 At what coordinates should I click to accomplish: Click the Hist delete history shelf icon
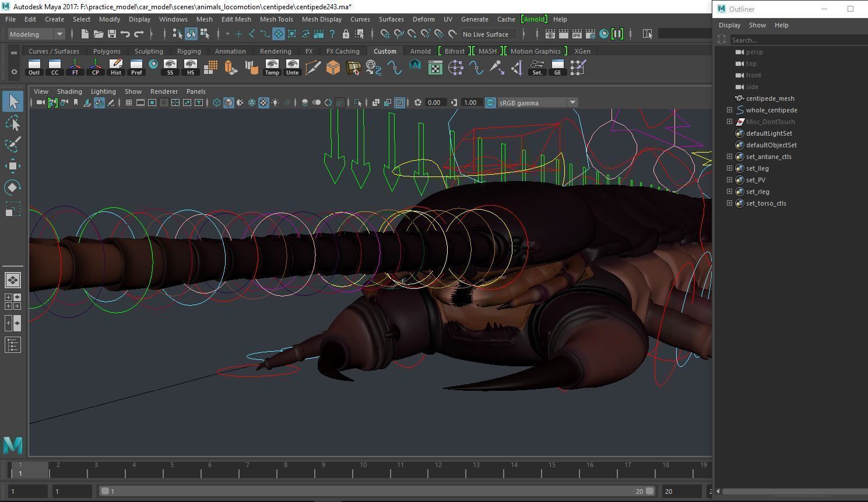(x=116, y=68)
